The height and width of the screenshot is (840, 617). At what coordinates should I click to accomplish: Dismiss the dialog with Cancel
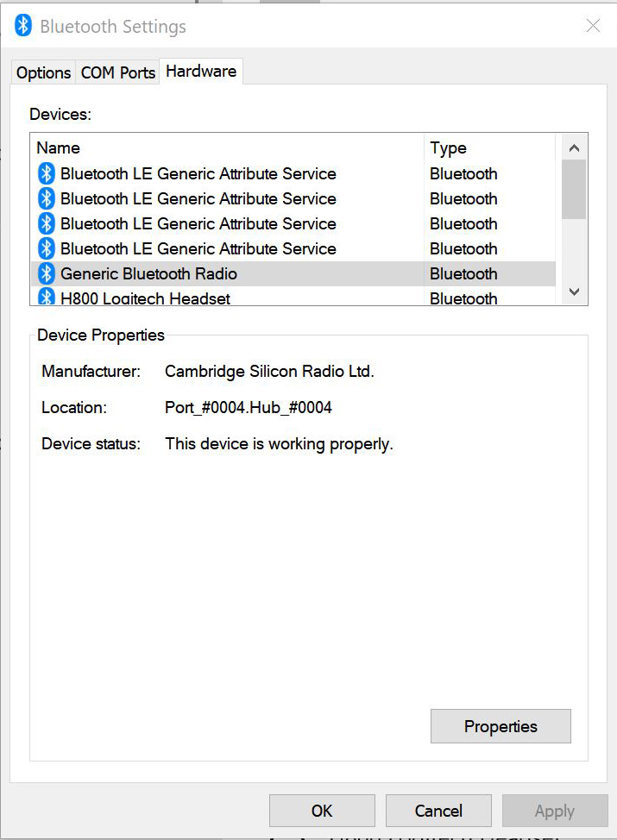438,811
